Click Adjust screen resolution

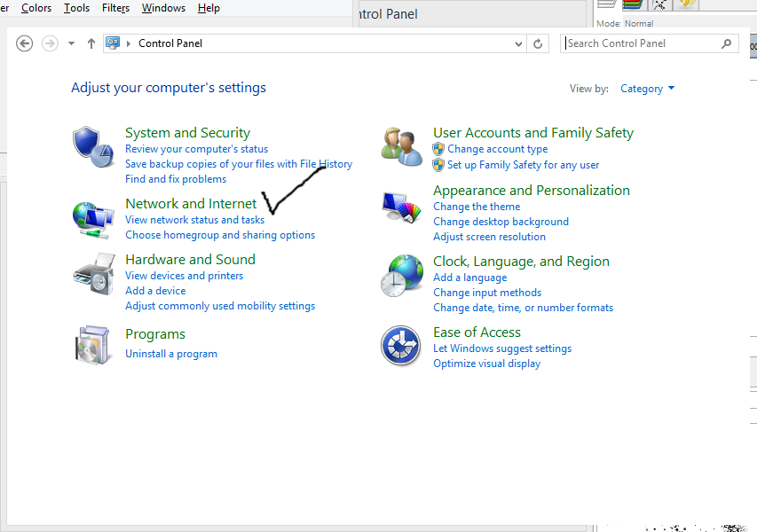point(490,237)
